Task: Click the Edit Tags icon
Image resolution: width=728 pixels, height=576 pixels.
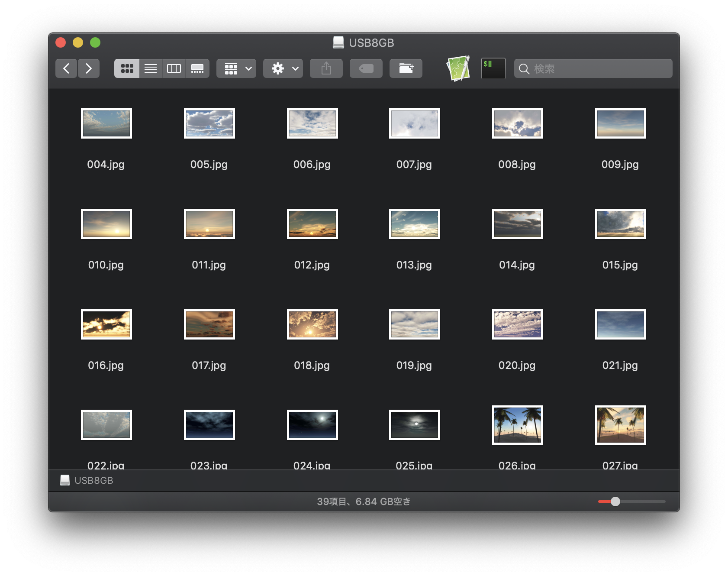Action: pyautogui.click(x=366, y=68)
